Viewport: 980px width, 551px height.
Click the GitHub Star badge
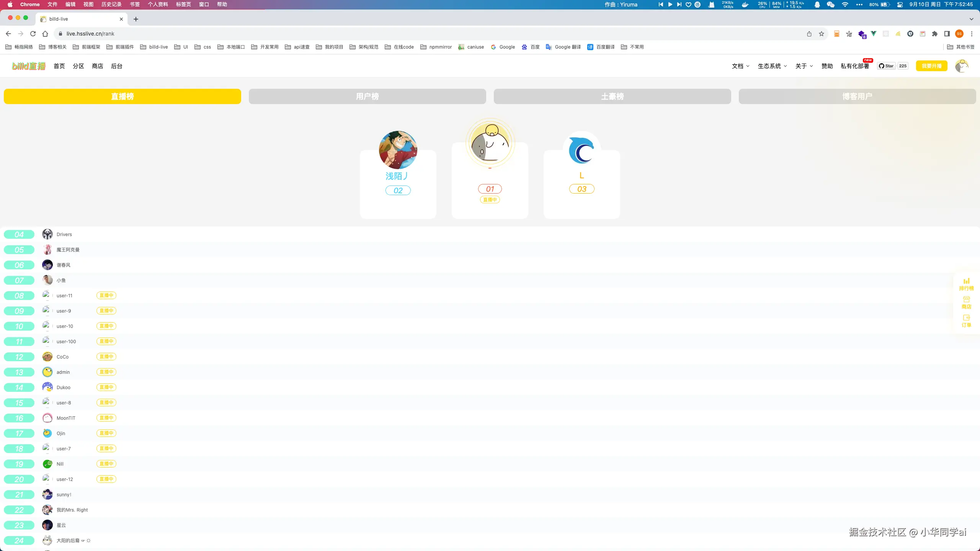coord(886,66)
